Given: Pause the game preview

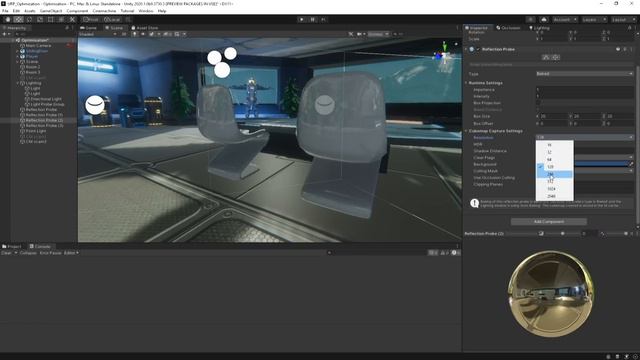Looking at the screenshot, I should click(313, 19).
